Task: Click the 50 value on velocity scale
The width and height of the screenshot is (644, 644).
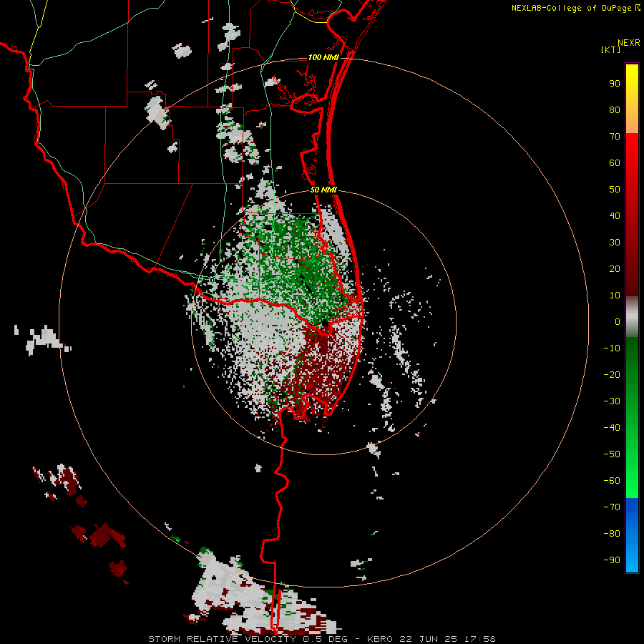Action: (615, 190)
